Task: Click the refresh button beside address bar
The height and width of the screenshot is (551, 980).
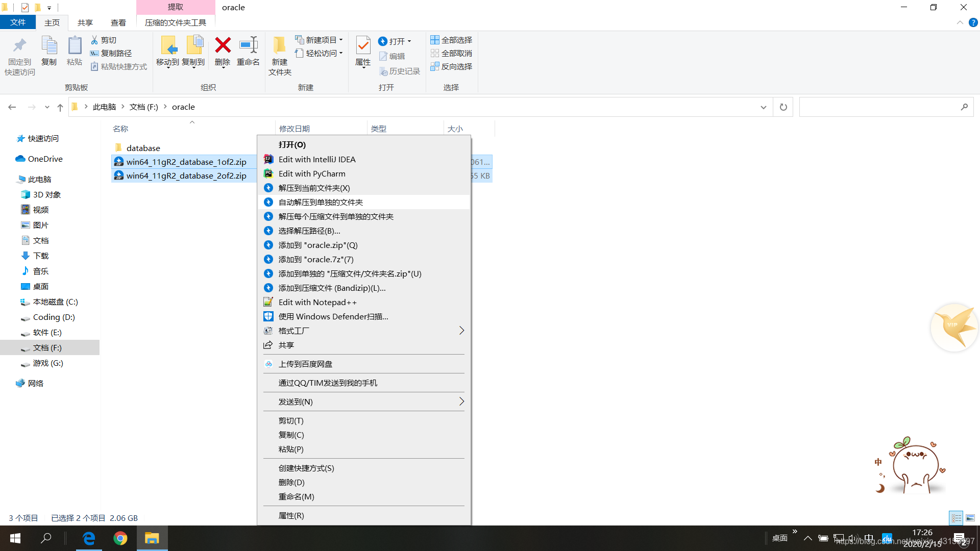Action: click(783, 107)
